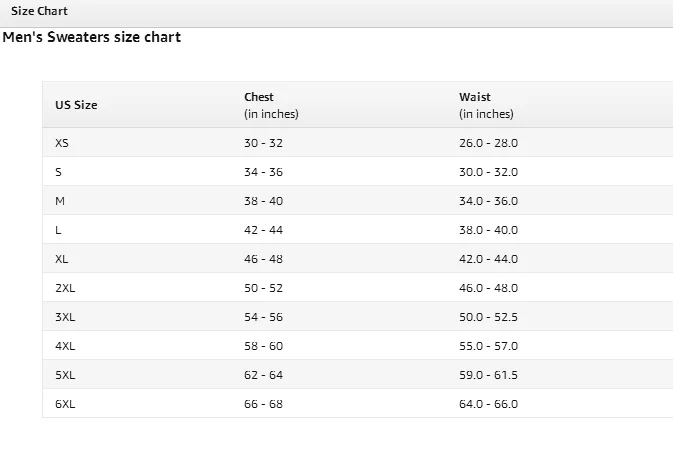
Task: Pick the L size row label
Action: (59, 230)
